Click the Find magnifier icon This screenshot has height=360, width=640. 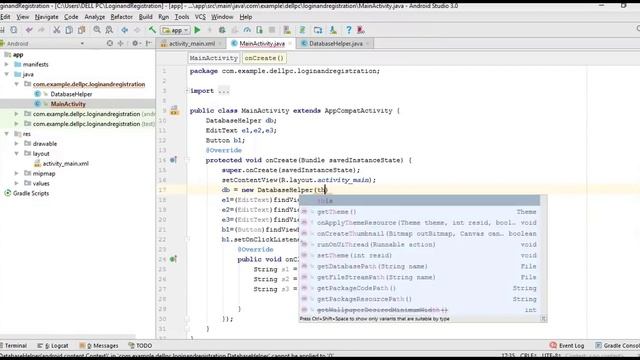pyautogui.click(x=97, y=30)
